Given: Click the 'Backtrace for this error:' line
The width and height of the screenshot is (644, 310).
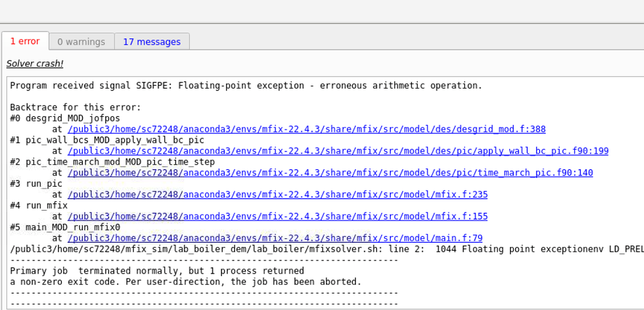Looking at the screenshot, I should tap(75, 108).
